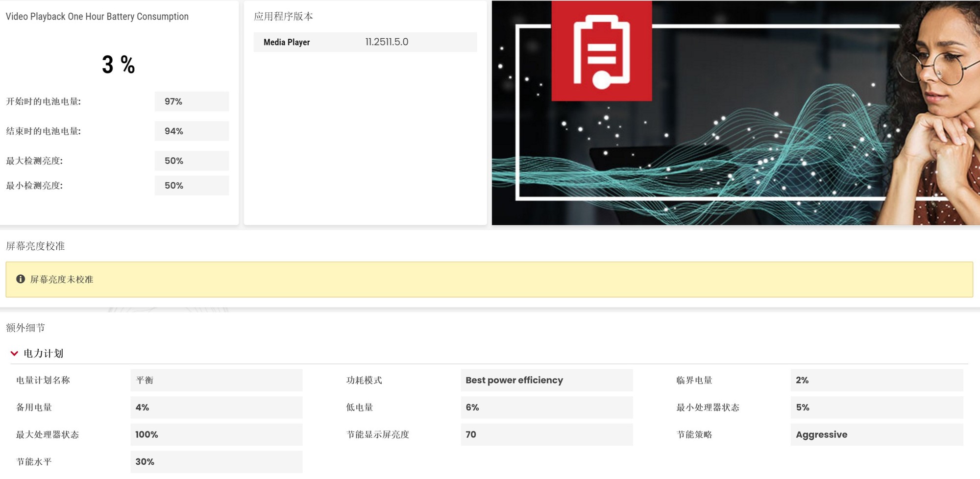Select the 97% starting battery field
Screen dimensions: 980x479
(192, 101)
